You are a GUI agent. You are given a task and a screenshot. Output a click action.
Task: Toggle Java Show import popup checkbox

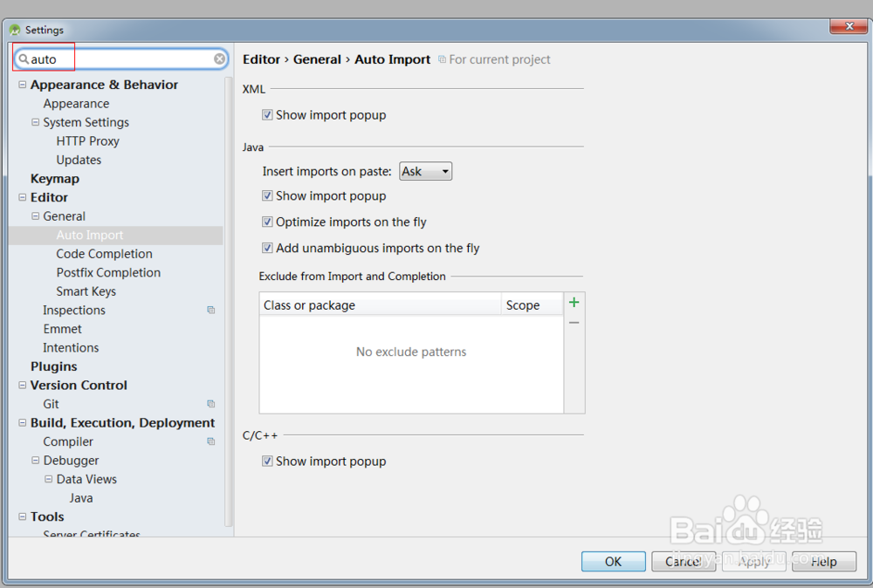click(x=267, y=195)
